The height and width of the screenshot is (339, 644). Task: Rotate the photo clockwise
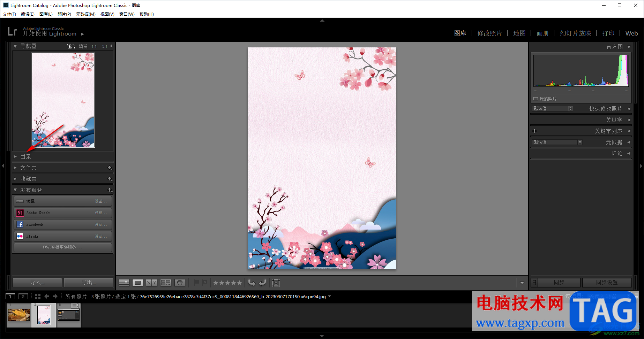point(263,283)
